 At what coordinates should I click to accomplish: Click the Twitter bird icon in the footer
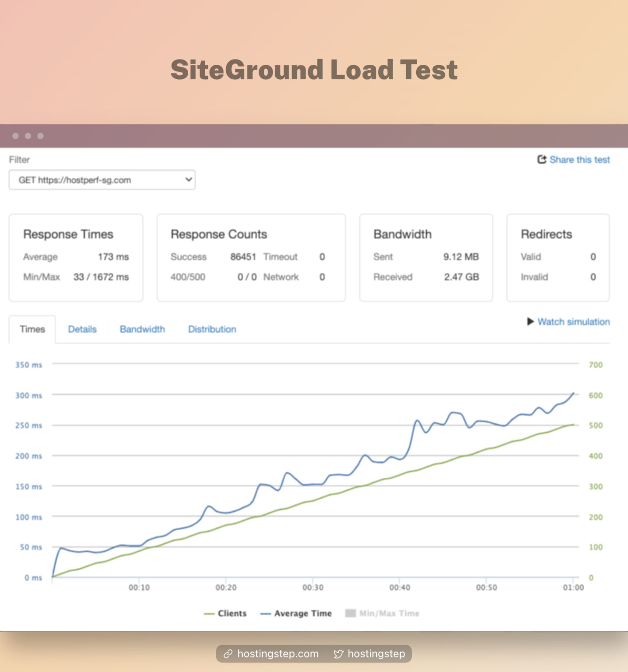[338, 654]
